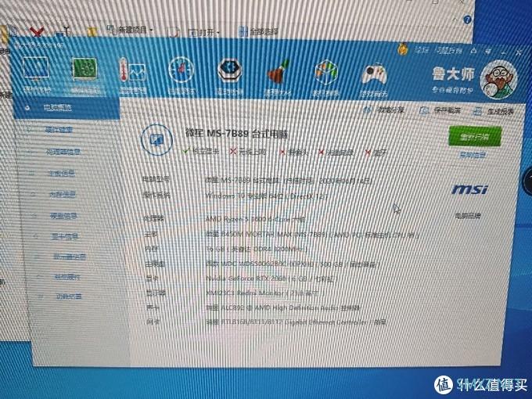The height and width of the screenshot is (399, 532).
Task: Click the Redmi Monitor display value
Action: [x=262, y=293]
